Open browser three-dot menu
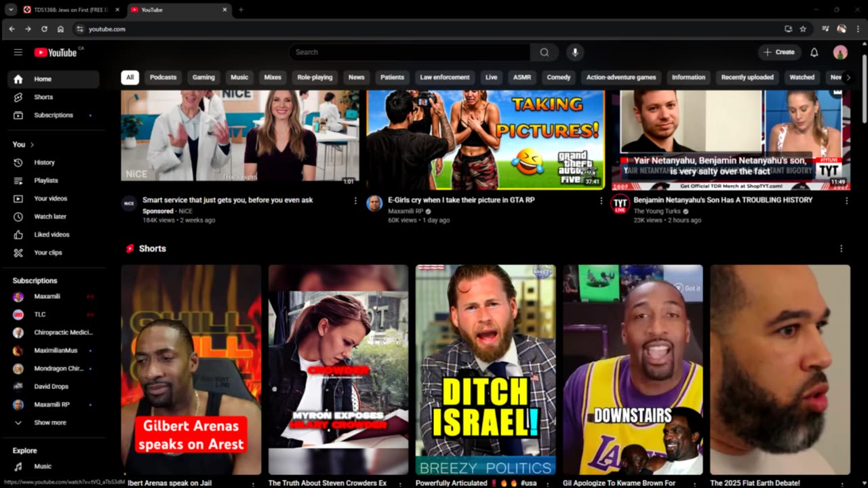This screenshot has width=868, height=488. pyautogui.click(x=858, y=29)
